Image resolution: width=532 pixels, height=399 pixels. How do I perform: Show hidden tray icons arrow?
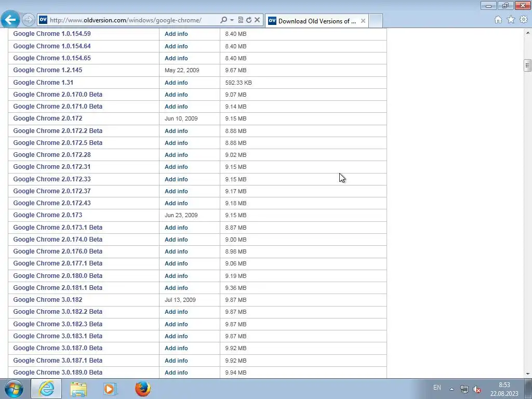tap(451, 389)
